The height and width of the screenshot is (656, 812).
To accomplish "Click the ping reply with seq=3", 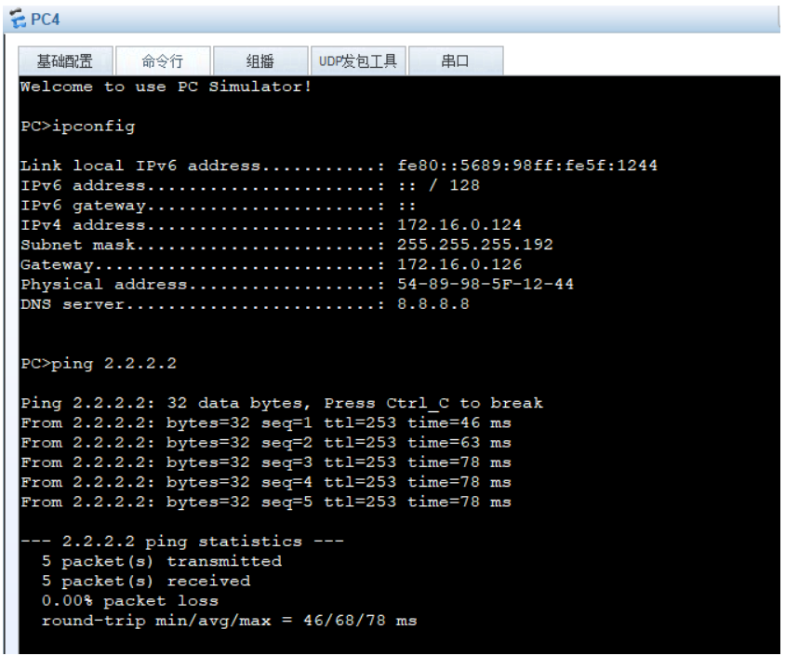I will coord(266,462).
